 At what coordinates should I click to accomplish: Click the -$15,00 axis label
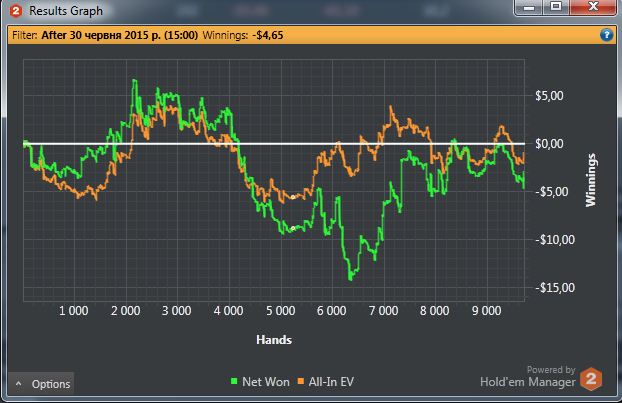click(555, 288)
